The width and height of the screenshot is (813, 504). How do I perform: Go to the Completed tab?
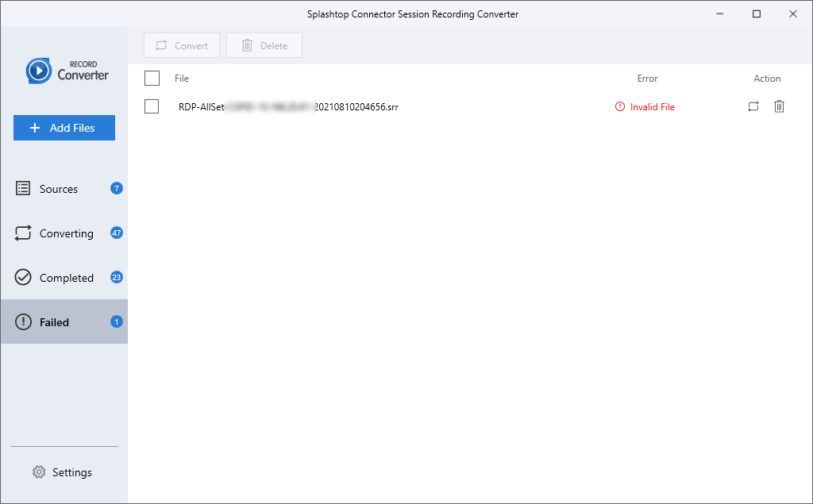(x=64, y=278)
